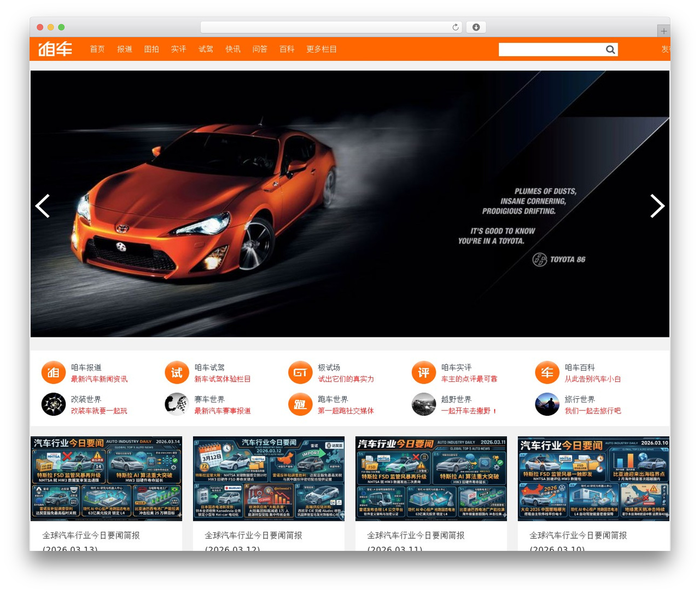Open the 报道 menu item

125,49
